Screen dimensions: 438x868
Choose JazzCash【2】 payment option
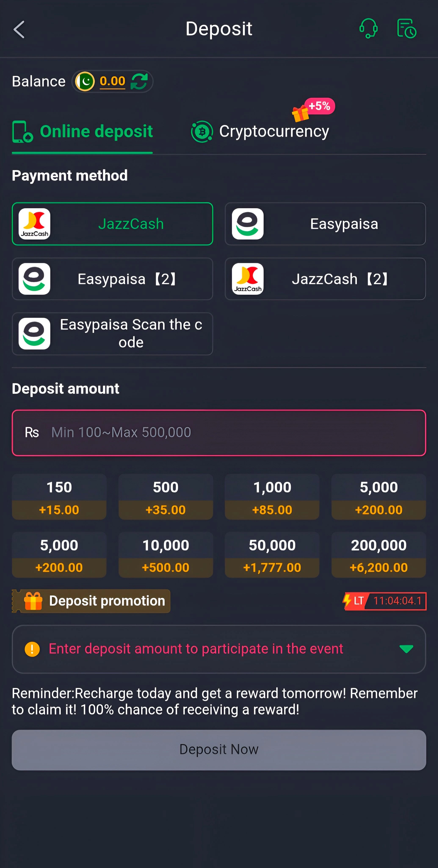325,279
